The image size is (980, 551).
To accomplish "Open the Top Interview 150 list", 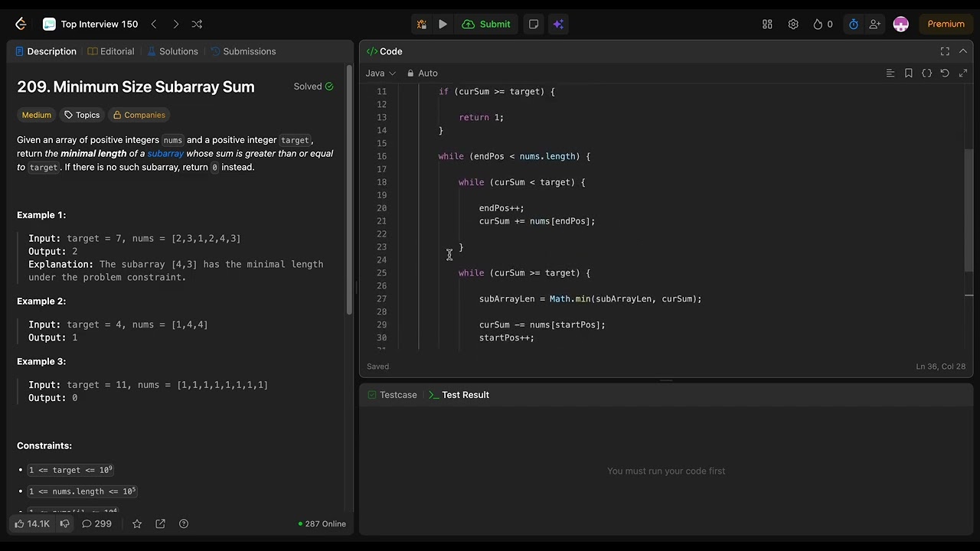I will 90,24.
